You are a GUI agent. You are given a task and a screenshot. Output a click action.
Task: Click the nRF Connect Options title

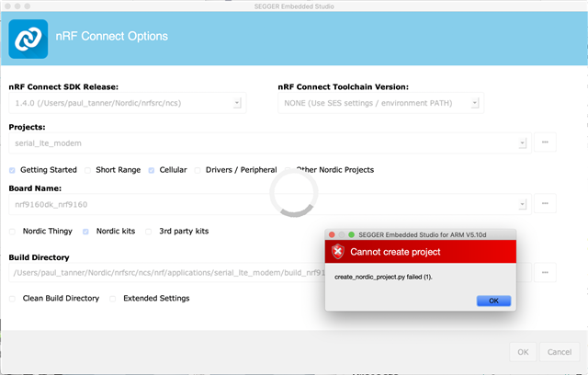coord(112,36)
